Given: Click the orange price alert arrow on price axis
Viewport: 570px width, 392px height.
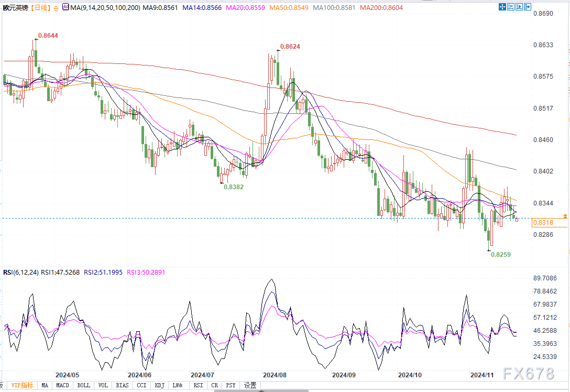Looking at the screenshot, I should click(565, 216).
